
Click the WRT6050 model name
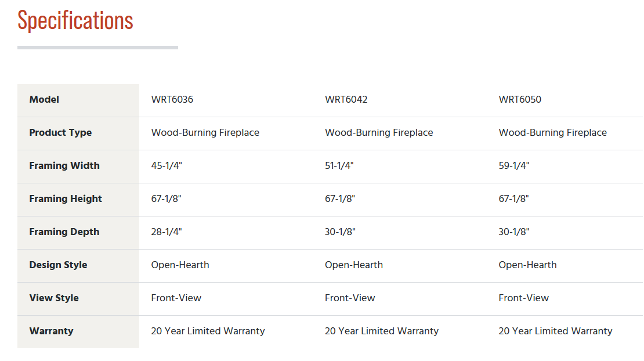[x=520, y=99]
